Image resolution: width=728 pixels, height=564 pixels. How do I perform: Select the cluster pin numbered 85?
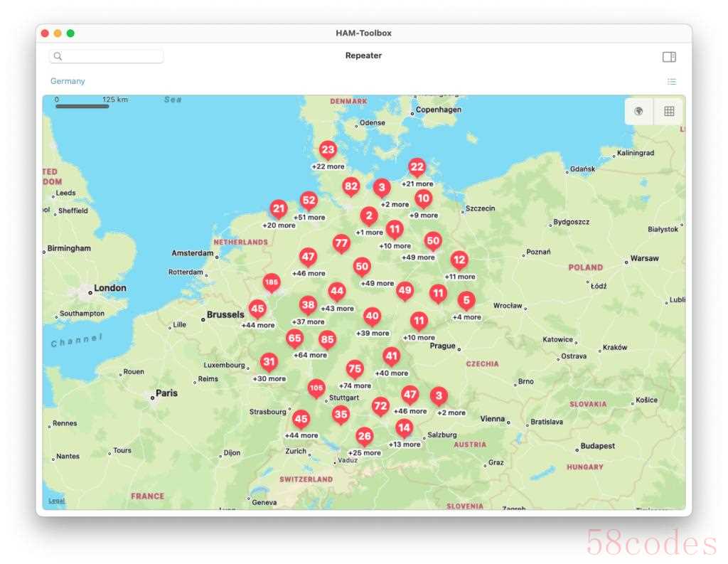pyautogui.click(x=327, y=339)
